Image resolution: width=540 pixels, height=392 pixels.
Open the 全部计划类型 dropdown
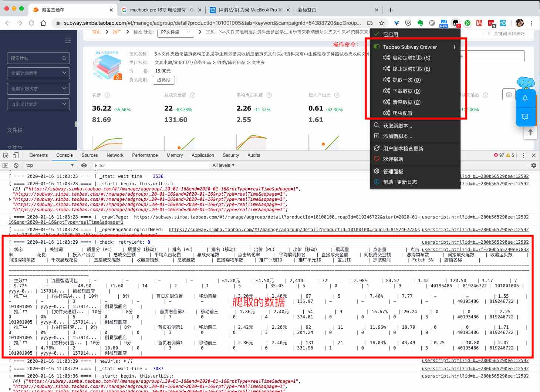tap(38, 73)
